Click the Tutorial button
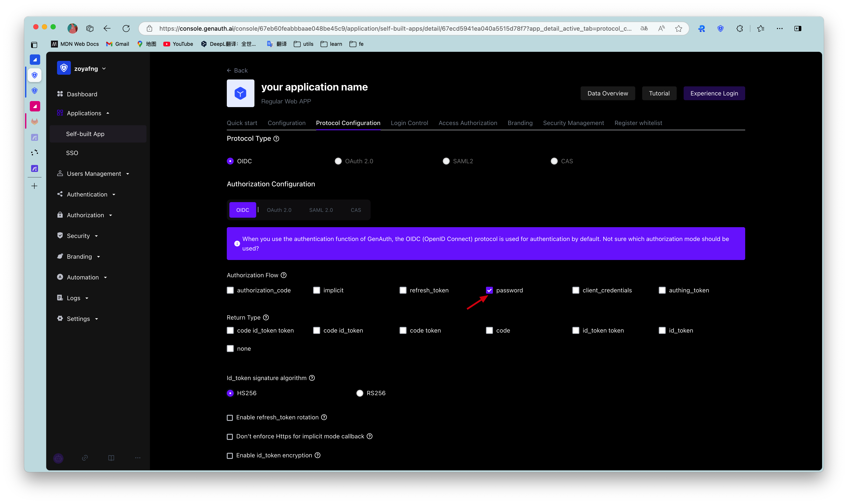The width and height of the screenshot is (848, 504). pos(659,94)
